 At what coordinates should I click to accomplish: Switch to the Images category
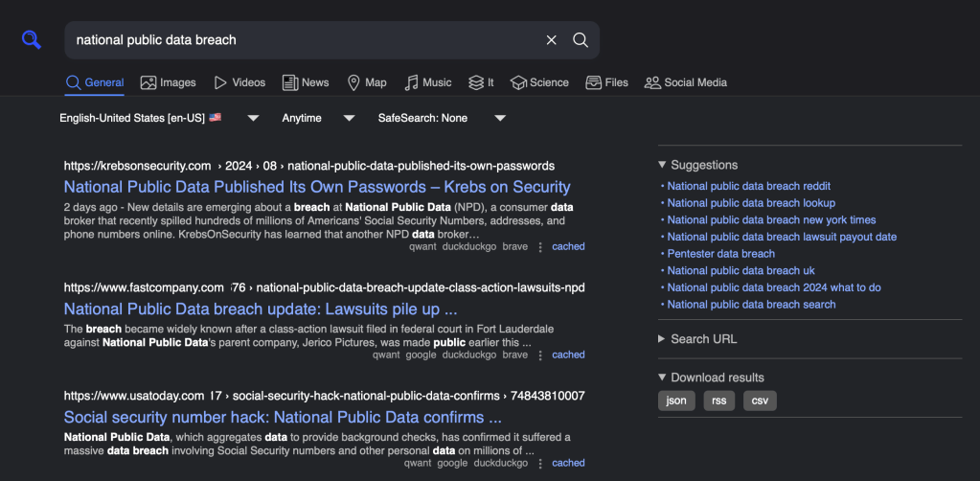[168, 82]
